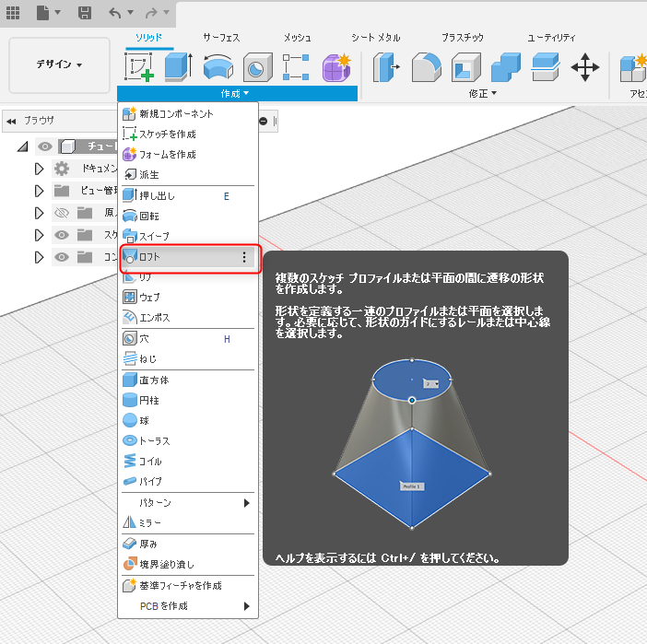Image resolution: width=647 pixels, height=644 pixels.
Task: Switch to the プラスチック tab
Action: pyautogui.click(x=463, y=38)
